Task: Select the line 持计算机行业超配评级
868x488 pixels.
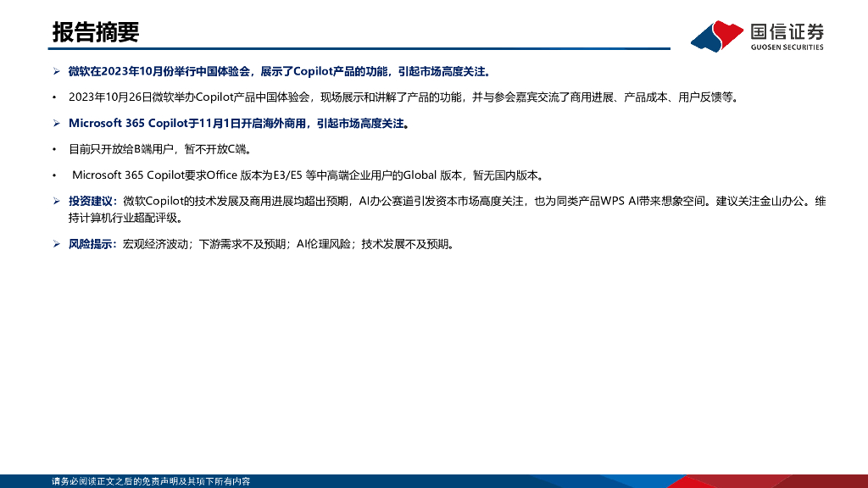Action: coord(125,218)
